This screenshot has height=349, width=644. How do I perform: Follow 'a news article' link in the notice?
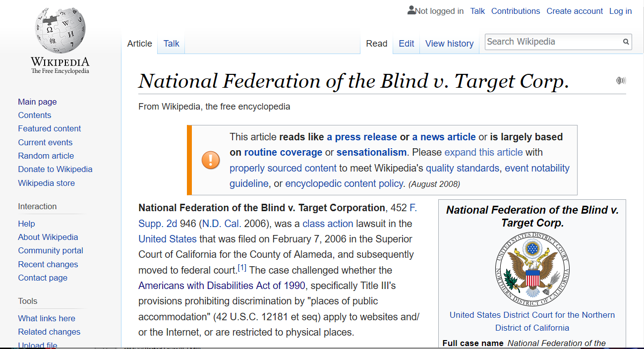pos(444,137)
